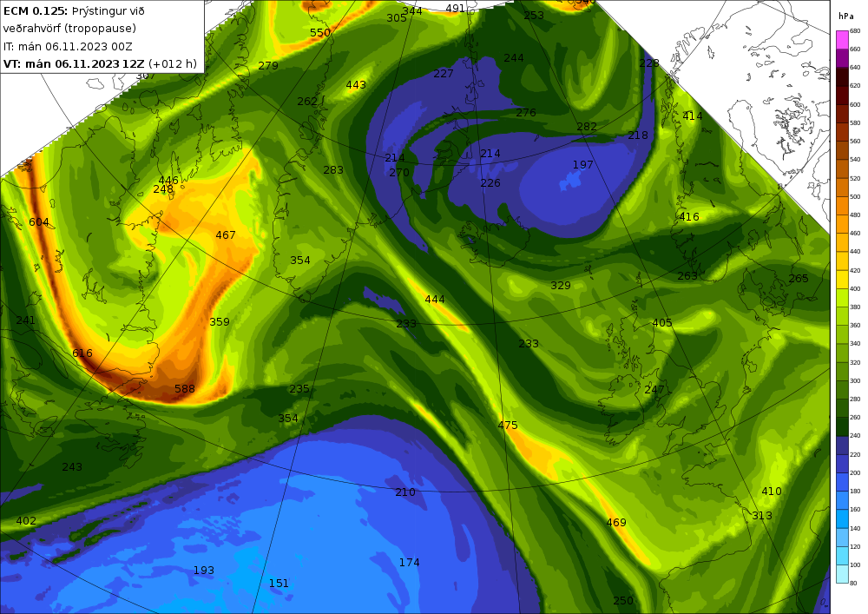Click the legend tick label 80
The image size is (868, 614).
pyautogui.click(x=853, y=583)
